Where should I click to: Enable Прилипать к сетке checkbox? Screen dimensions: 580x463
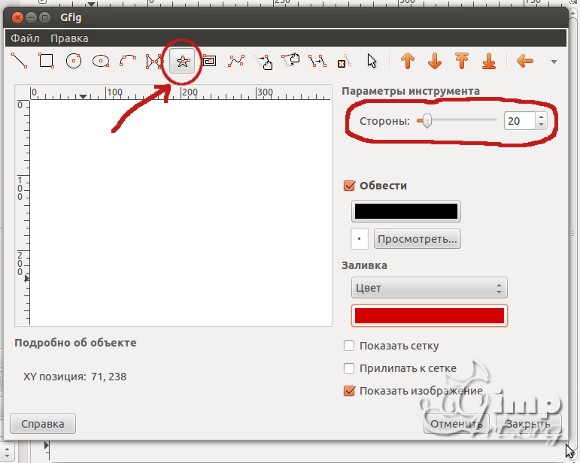[x=349, y=368]
